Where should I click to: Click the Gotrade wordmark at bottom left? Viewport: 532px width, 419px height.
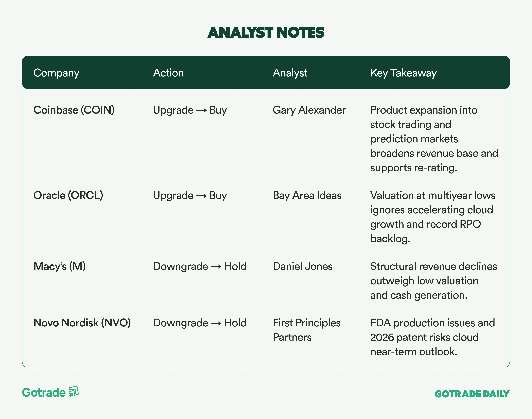44,392
